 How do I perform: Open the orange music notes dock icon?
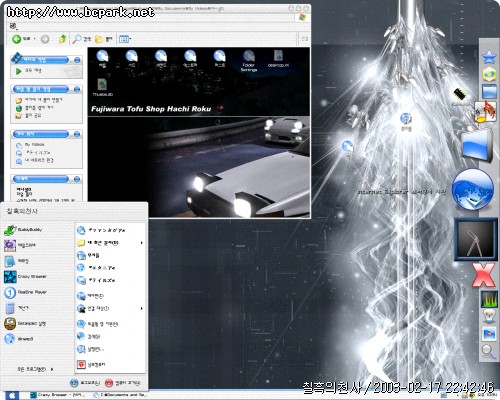[x=486, y=112]
